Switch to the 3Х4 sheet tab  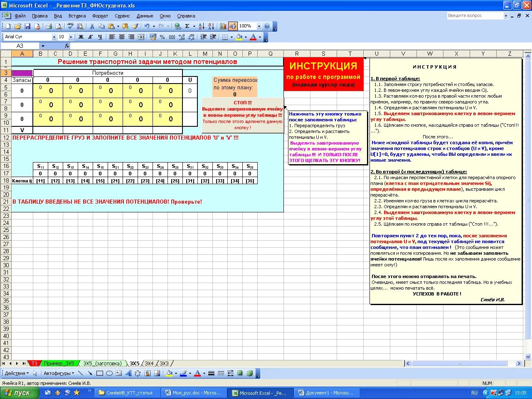click(149, 364)
